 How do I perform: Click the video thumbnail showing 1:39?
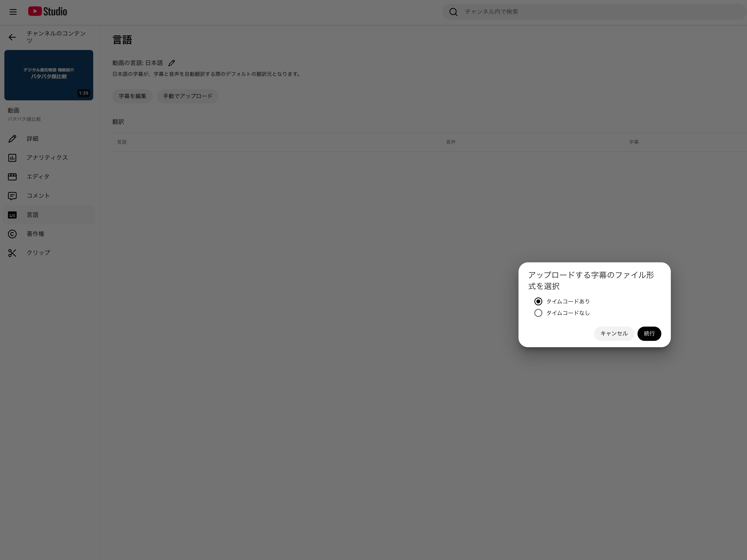click(49, 75)
